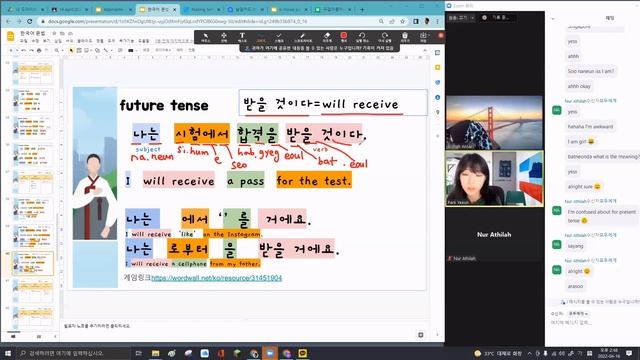640x360 pixels.
Task: Pick the Text tool in Zoom annotation bar
Action: (242, 37)
